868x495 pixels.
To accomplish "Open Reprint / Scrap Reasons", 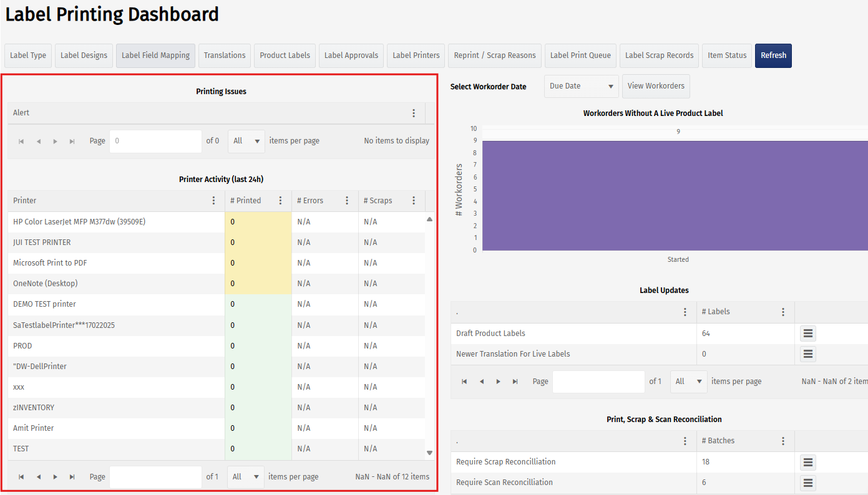I will point(495,55).
